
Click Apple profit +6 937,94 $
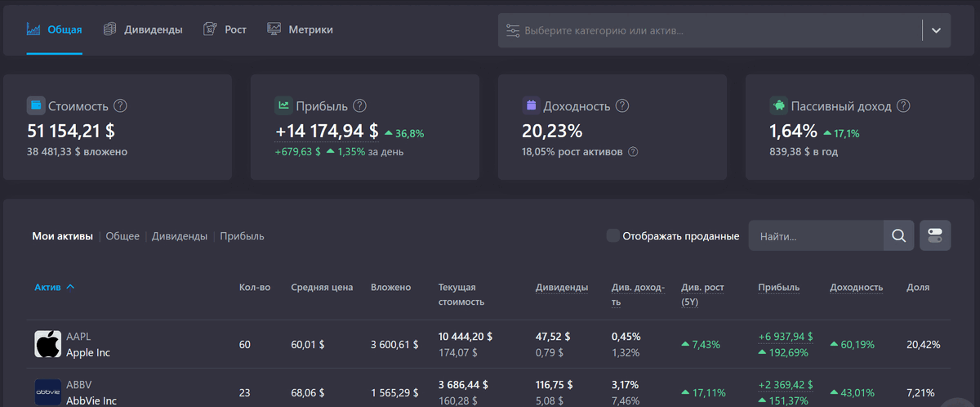click(x=786, y=337)
